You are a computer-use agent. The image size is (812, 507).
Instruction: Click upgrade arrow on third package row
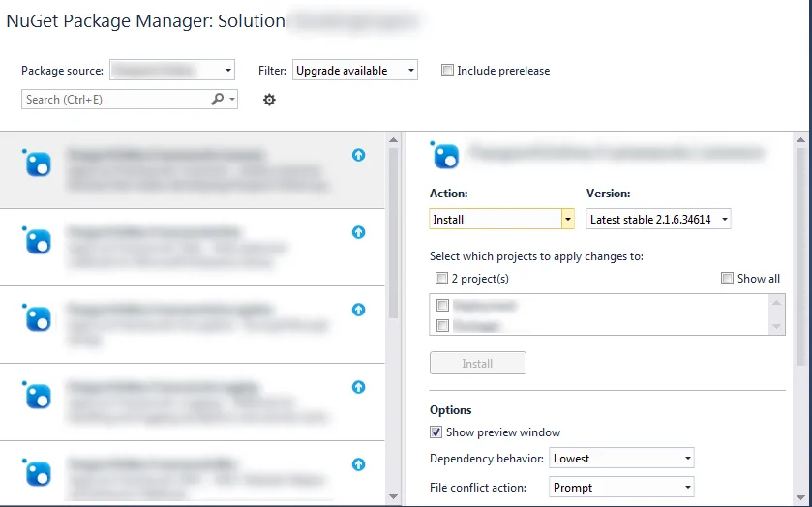pyautogui.click(x=358, y=310)
